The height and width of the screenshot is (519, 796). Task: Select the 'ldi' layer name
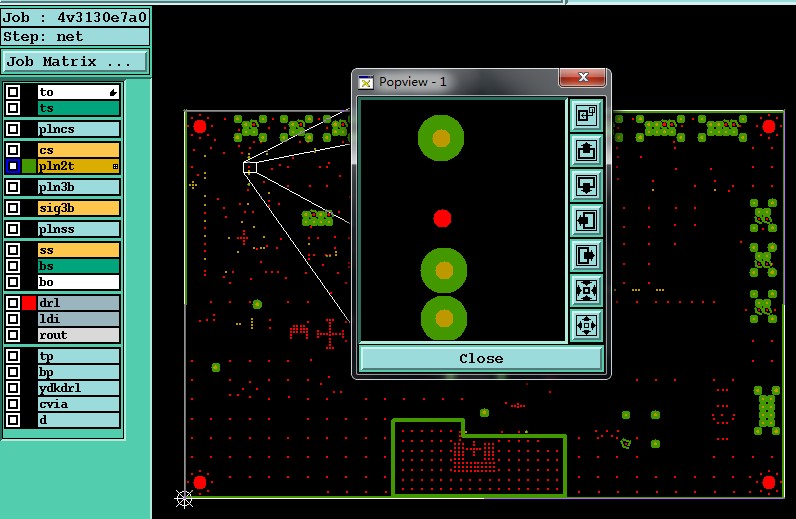coord(79,319)
